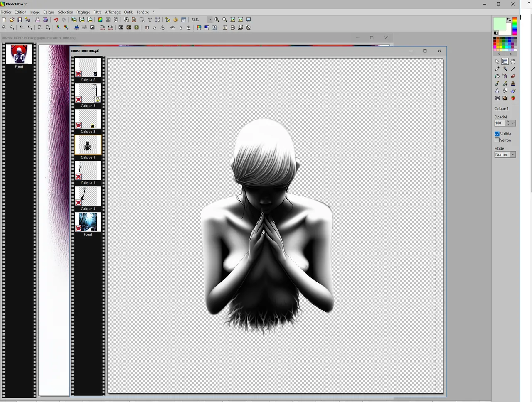The image size is (532, 402).
Task: Click the Undo arrow in the toolbar
Action: click(56, 20)
